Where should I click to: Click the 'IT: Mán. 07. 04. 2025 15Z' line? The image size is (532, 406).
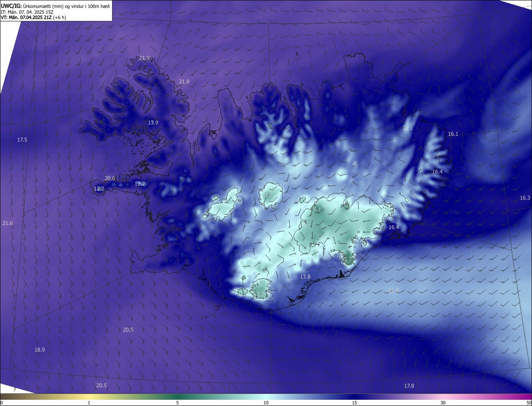[27, 12]
